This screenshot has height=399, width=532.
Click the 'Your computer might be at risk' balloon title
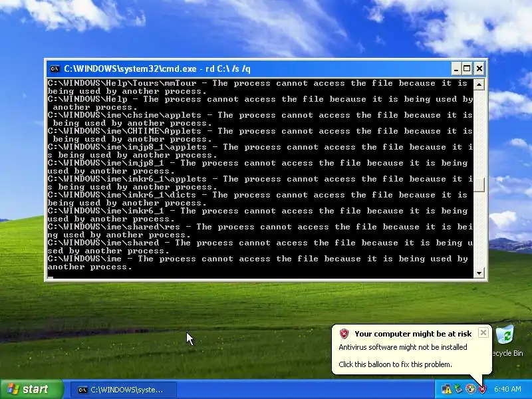[x=413, y=334]
